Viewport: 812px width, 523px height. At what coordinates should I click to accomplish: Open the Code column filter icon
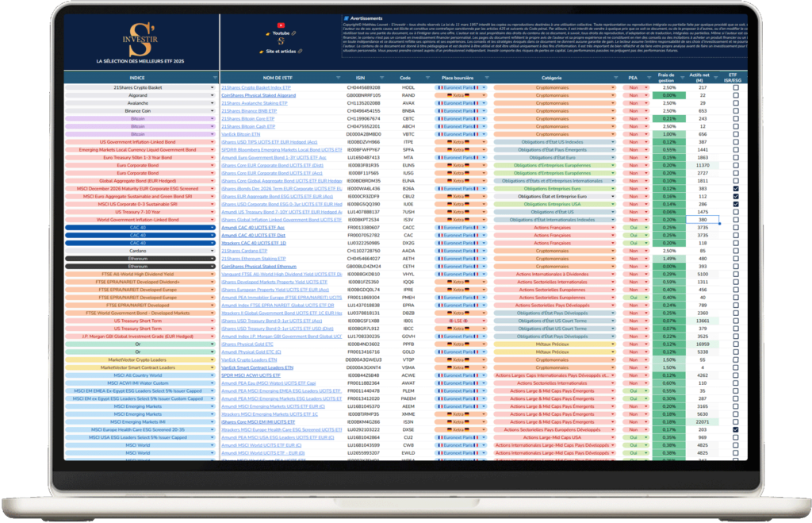click(x=427, y=78)
